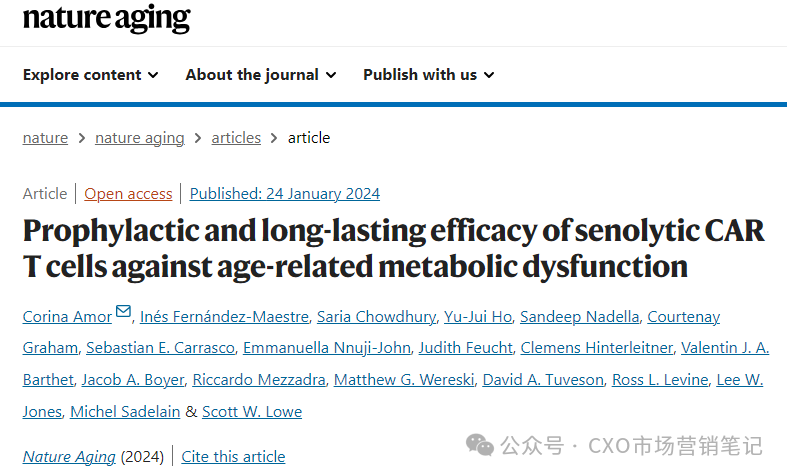Expand the Publish with us menu
This screenshot has width=787, height=476.
[429, 75]
